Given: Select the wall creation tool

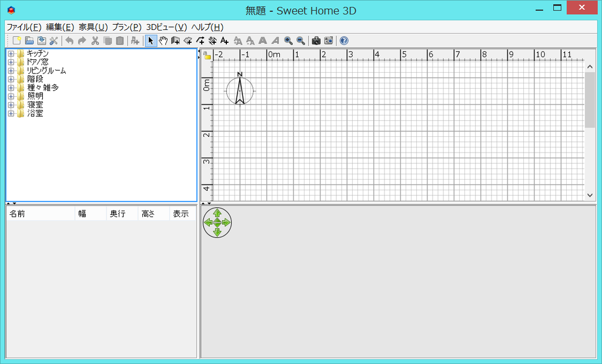Looking at the screenshot, I should 176,40.
